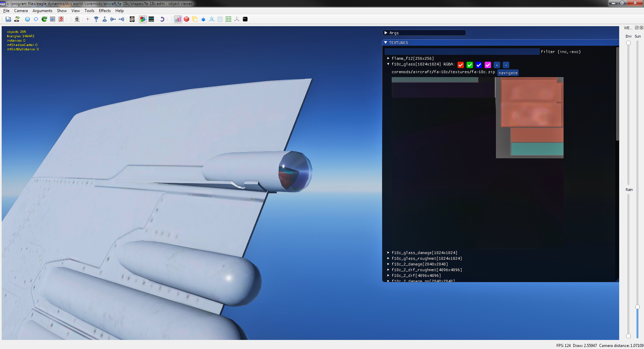Open the Tools menu
Screen dimensions: 644x349
point(89,11)
